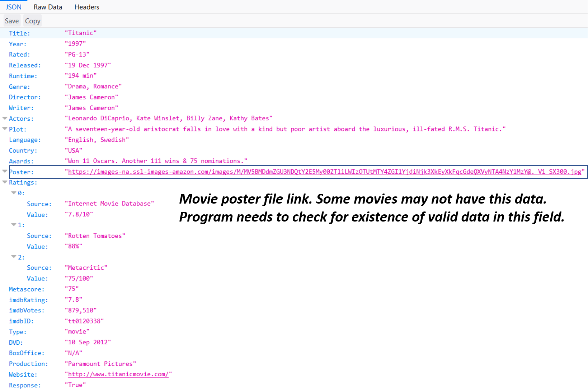Select the Genre value "Drama, Romance"
The height and width of the screenshot is (391, 588).
(x=93, y=87)
